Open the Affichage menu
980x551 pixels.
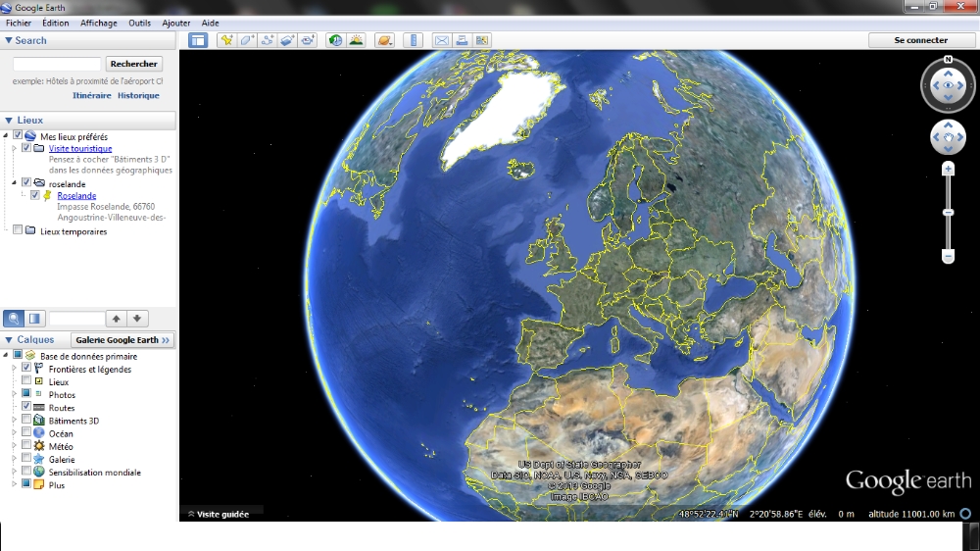tap(98, 23)
